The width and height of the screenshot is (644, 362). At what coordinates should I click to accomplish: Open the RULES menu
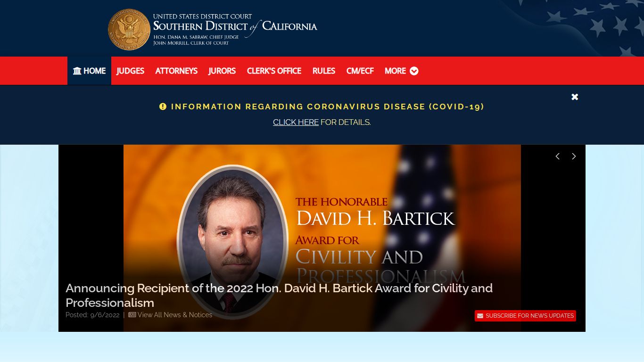click(324, 71)
